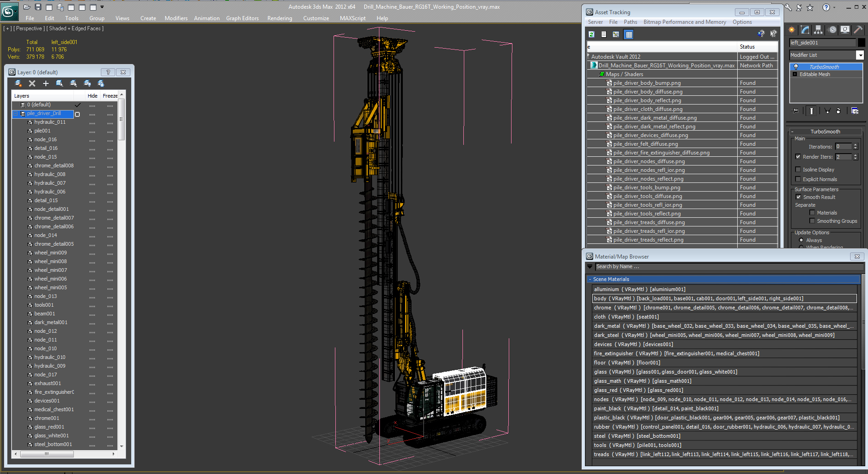Viewport: 868px width, 474px height.
Task: Open Bitmap Performance and Memory menu
Action: [684, 22]
